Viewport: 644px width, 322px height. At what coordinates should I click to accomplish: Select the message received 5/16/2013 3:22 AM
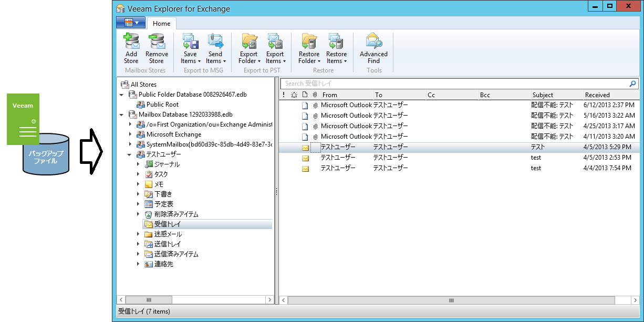459,116
